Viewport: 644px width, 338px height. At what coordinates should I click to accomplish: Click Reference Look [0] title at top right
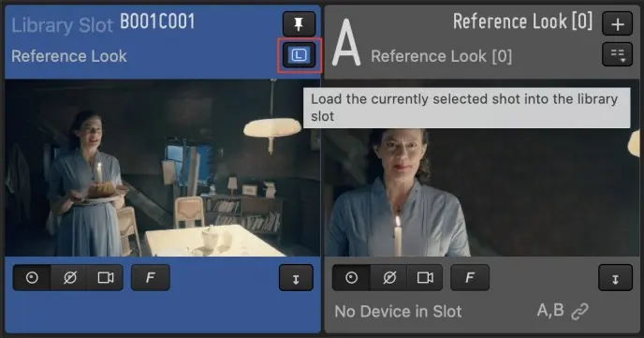tap(523, 22)
